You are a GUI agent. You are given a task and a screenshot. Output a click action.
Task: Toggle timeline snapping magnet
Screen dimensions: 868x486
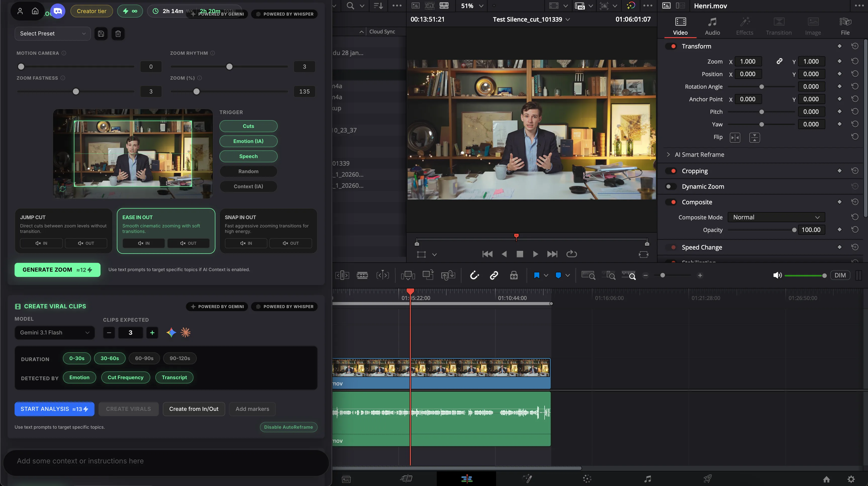point(474,275)
